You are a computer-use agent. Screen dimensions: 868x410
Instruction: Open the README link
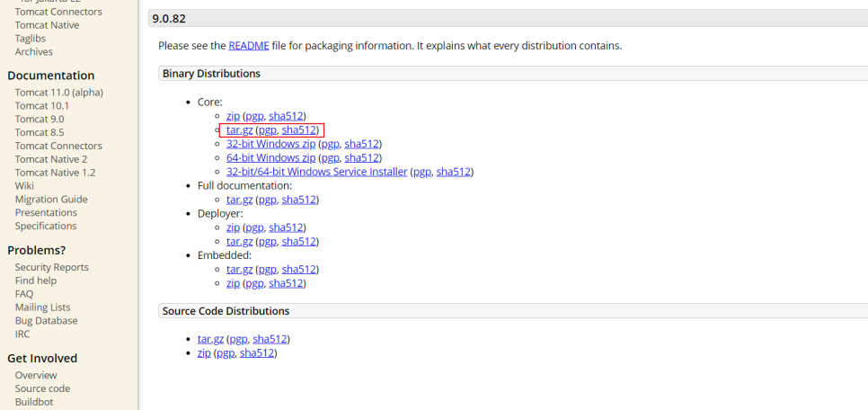click(x=249, y=46)
